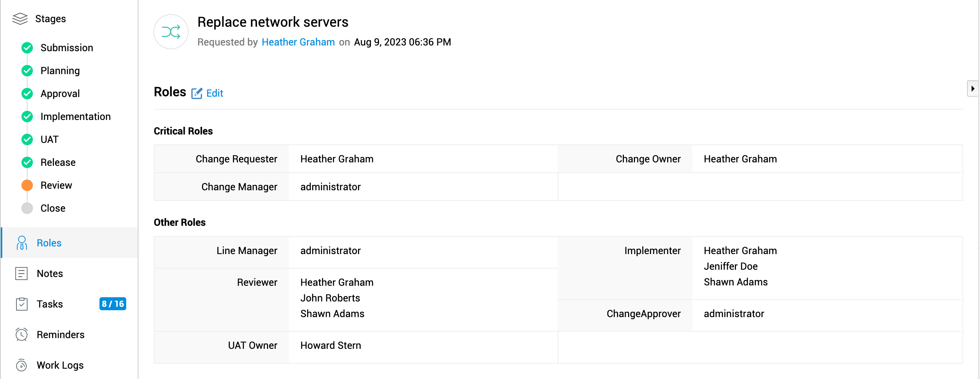Screen dimensions: 980x379
Task: Click the Notes document icon
Action: (21, 274)
